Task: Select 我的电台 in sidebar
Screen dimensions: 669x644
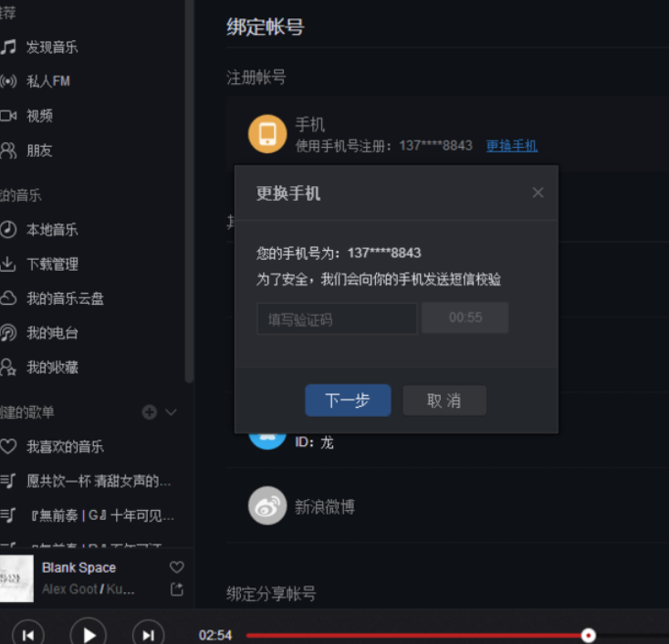Action: pos(52,333)
